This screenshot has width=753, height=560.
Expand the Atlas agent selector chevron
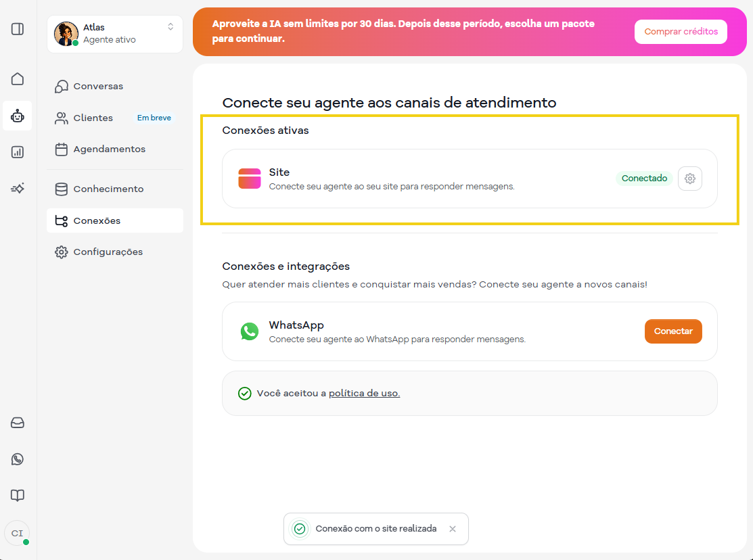[x=170, y=27]
